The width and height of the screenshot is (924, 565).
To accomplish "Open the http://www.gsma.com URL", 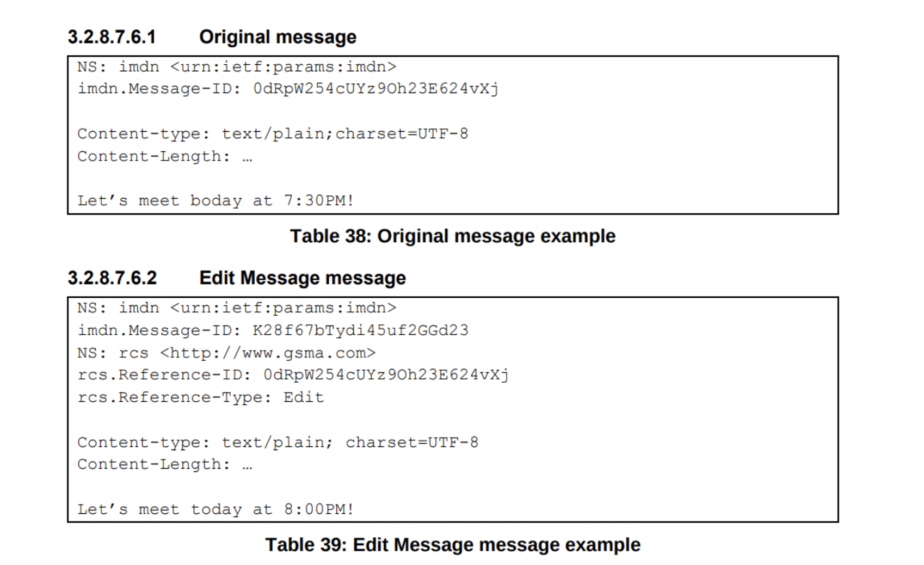I will pyautogui.click(x=268, y=353).
